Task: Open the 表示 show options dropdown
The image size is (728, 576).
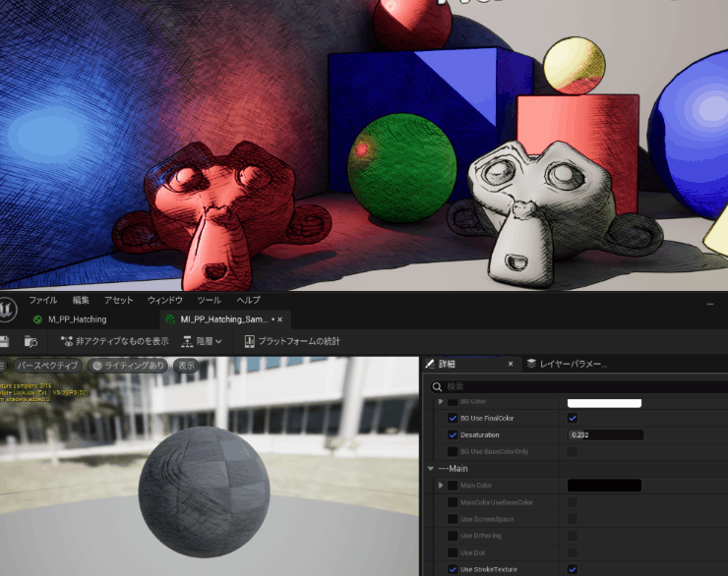Action: coord(186,366)
